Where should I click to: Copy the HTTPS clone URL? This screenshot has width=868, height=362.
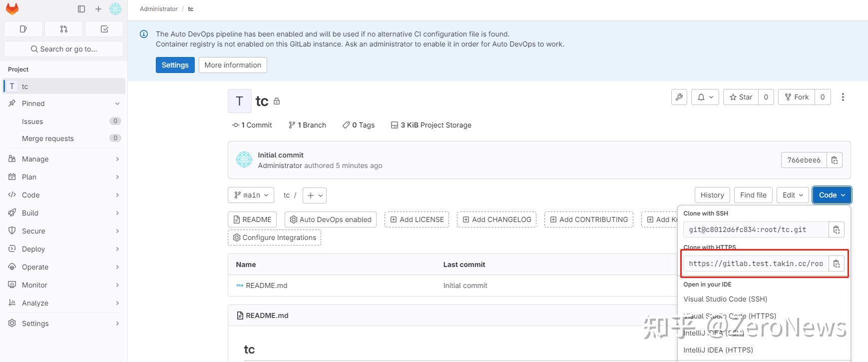coord(836,263)
